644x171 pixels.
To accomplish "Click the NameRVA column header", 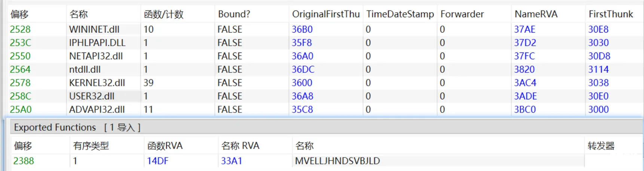I will [535, 14].
